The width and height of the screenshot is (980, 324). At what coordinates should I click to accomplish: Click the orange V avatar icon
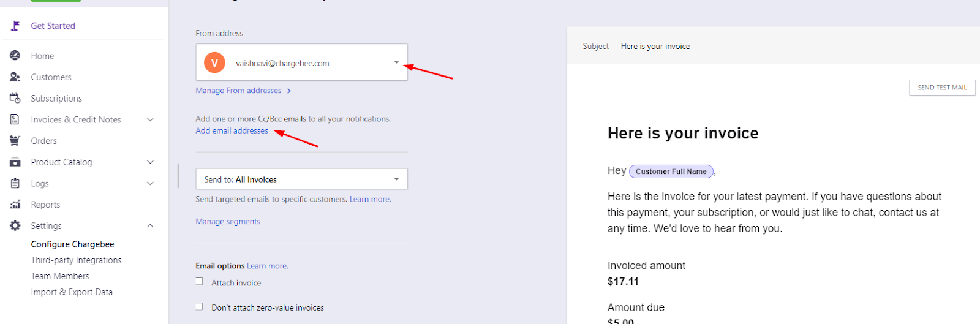click(214, 62)
